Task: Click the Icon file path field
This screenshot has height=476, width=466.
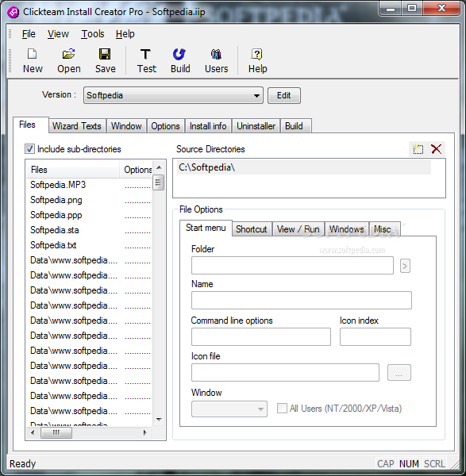Action: [285, 373]
